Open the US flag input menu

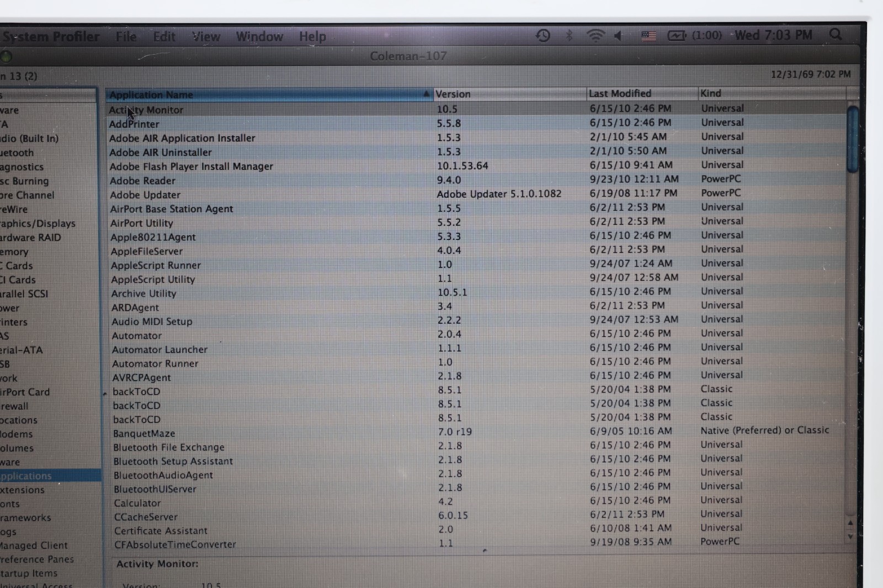[x=648, y=36]
